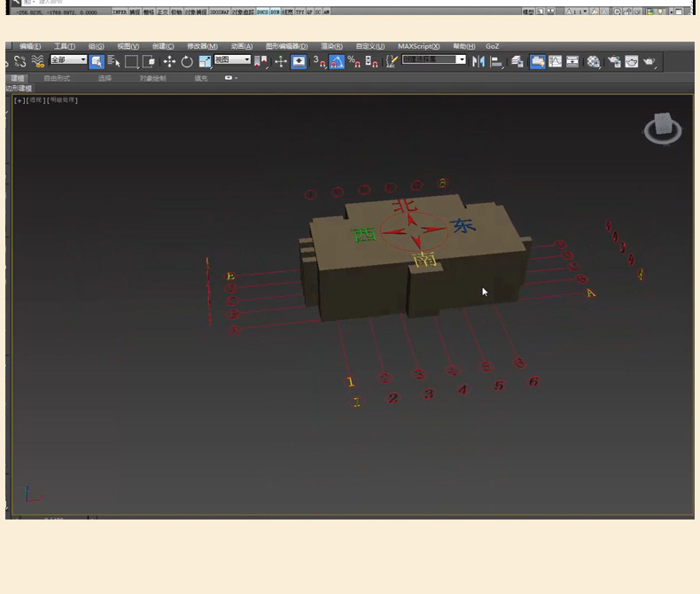Click the 多边形建模 panel label
Viewport: 700px width, 594px height.
point(19,88)
